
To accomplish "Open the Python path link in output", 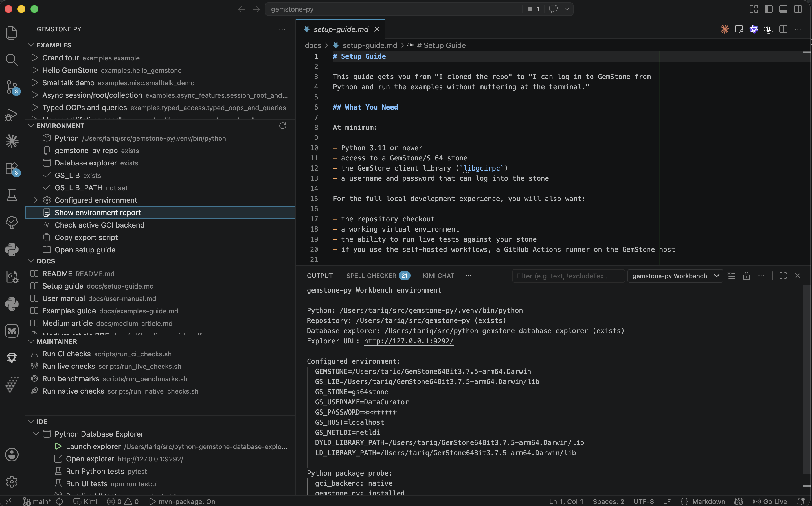I will pos(431,310).
